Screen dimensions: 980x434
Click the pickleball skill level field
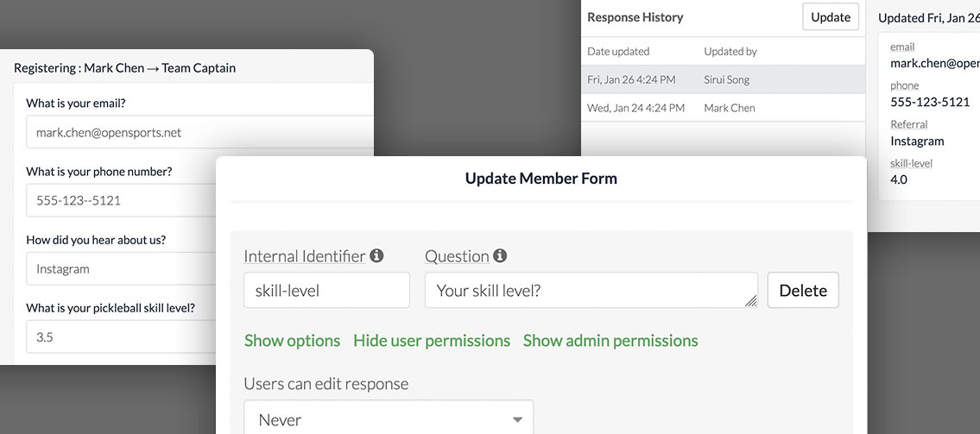121,337
